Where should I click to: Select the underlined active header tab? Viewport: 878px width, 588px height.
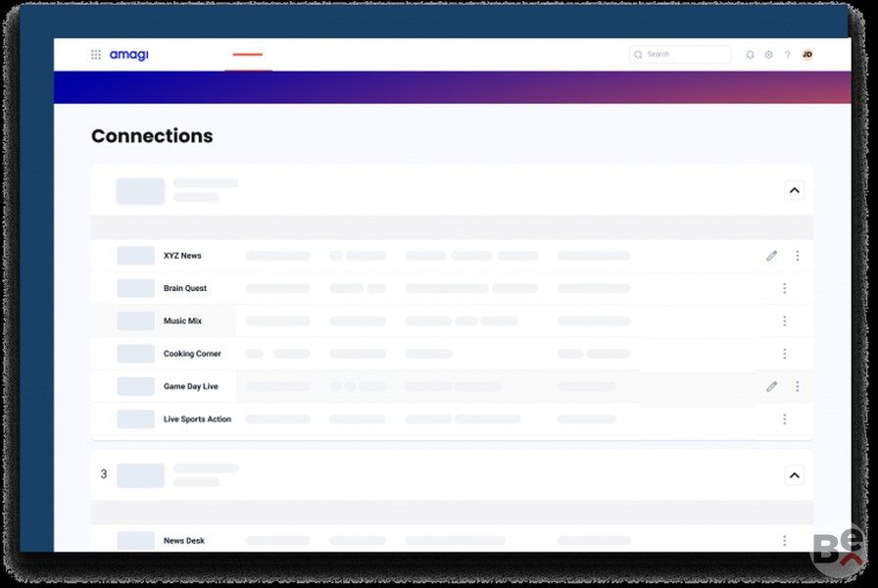[248, 55]
